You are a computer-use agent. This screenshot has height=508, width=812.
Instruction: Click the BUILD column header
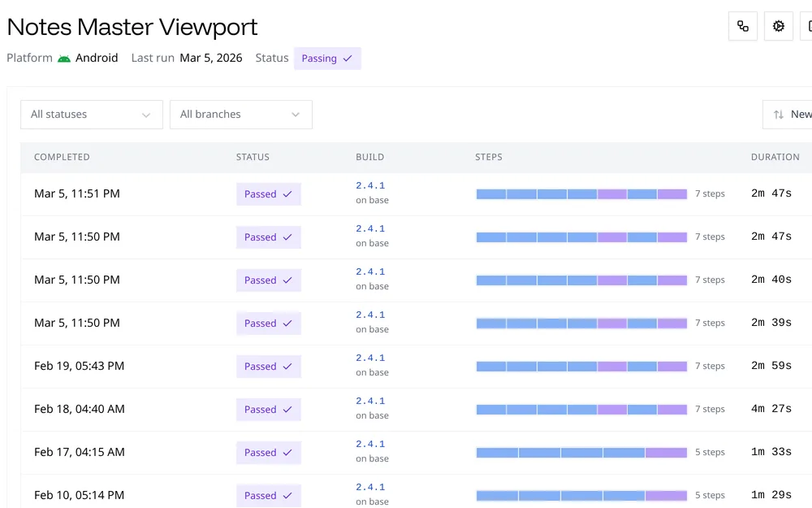point(369,157)
